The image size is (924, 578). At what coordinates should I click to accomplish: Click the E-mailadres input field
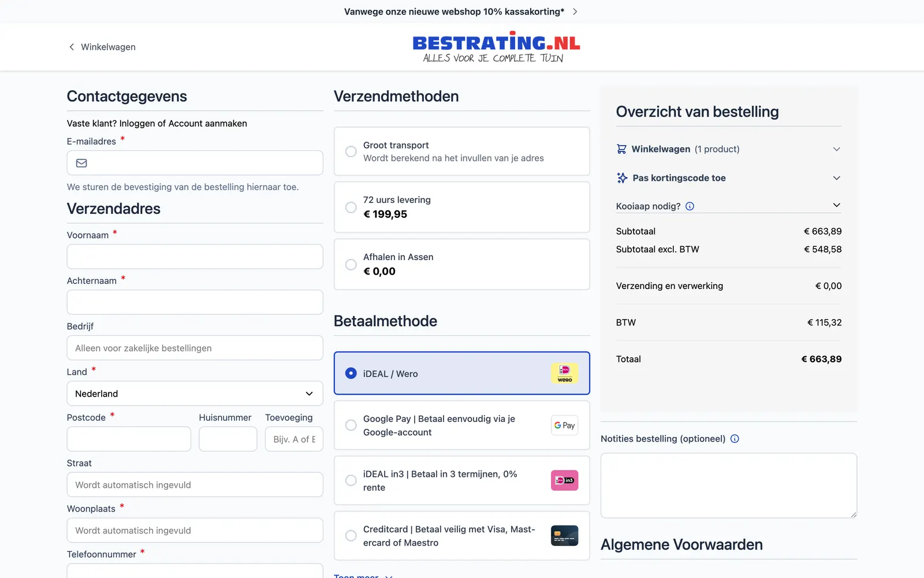(195, 163)
